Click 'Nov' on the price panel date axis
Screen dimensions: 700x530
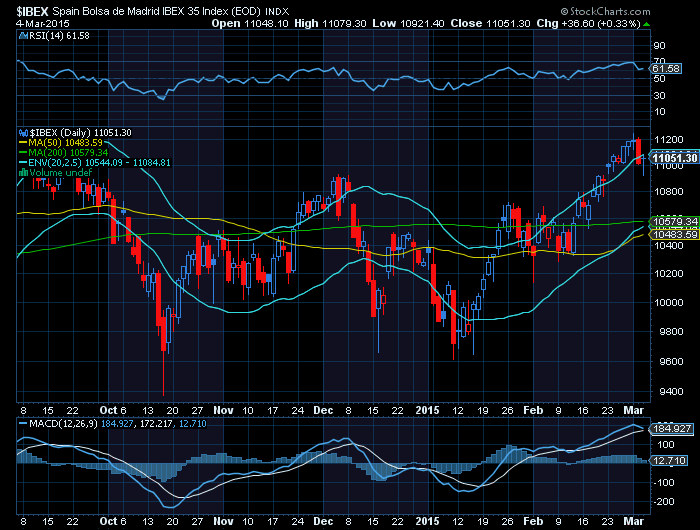(223, 410)
